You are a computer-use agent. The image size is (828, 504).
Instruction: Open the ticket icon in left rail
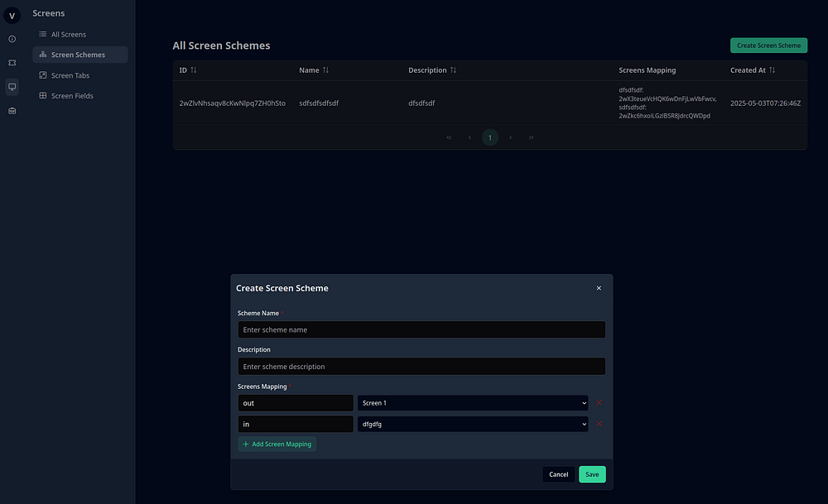click(x=12, y=62)
